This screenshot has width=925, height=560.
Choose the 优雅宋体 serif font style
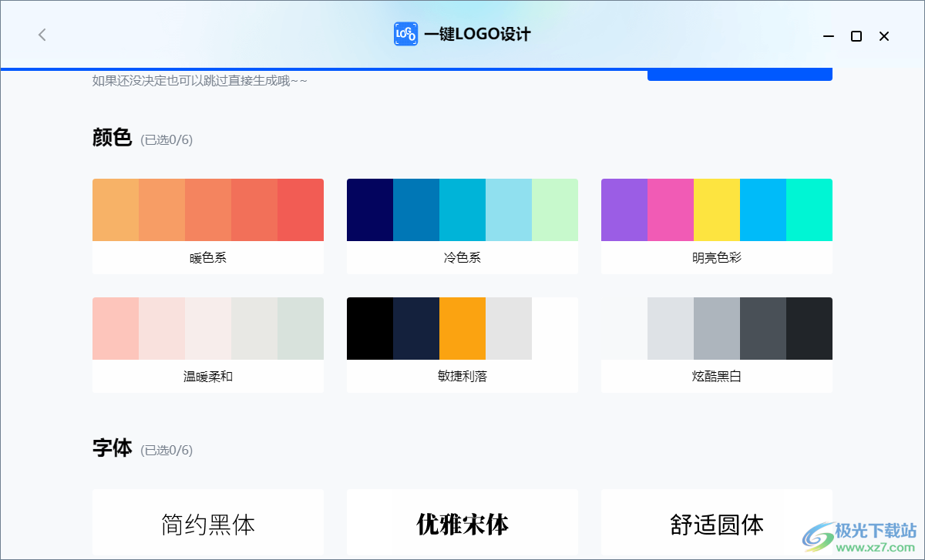coord(462,524)
